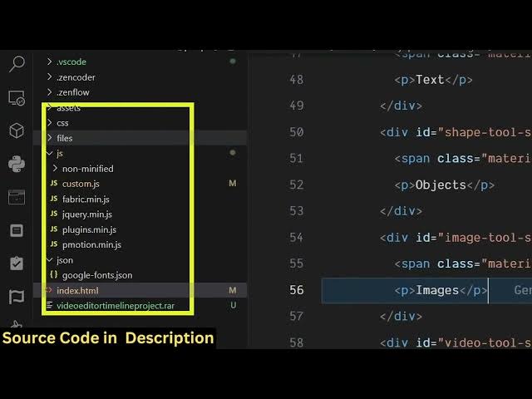This screenshot has height=399, width=532.
Task: Open fabric.min.js file
Action: pos(86,199)
